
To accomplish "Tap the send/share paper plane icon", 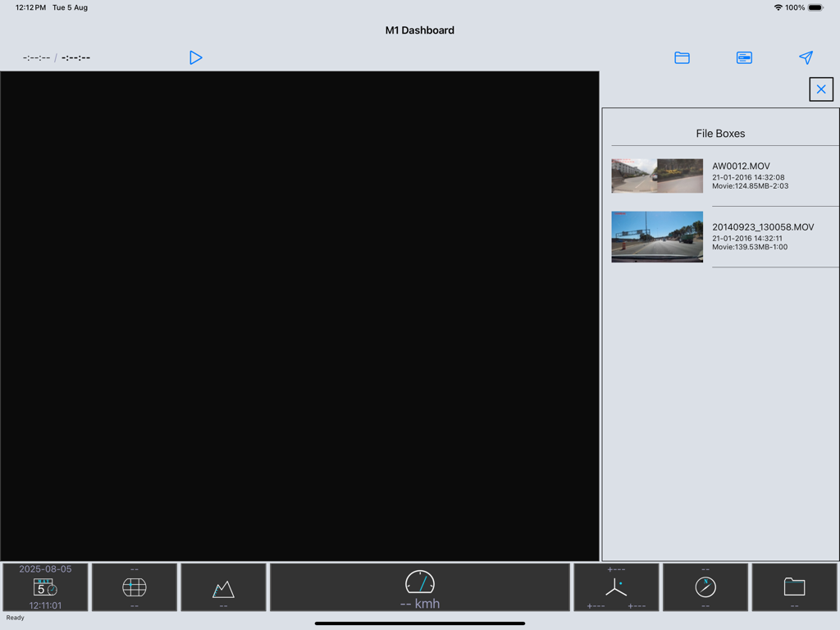I will pyautogui.click(x=806, y=57).
